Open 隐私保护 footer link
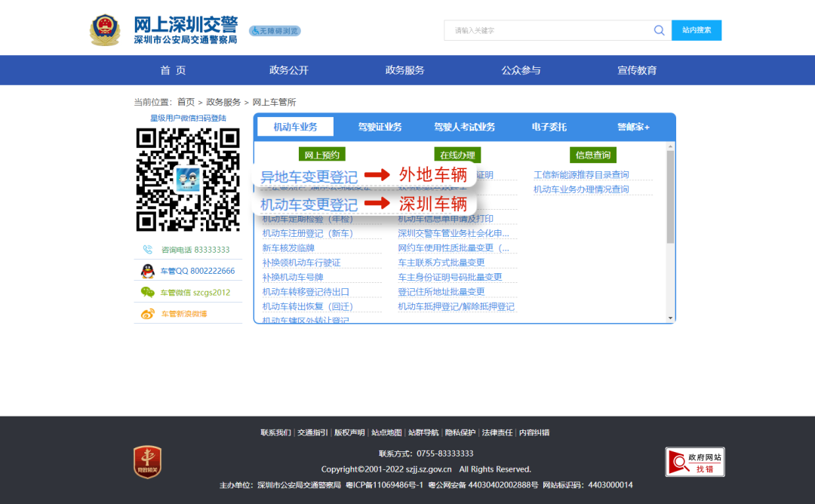The image size is (815, 504). (460, 432)
